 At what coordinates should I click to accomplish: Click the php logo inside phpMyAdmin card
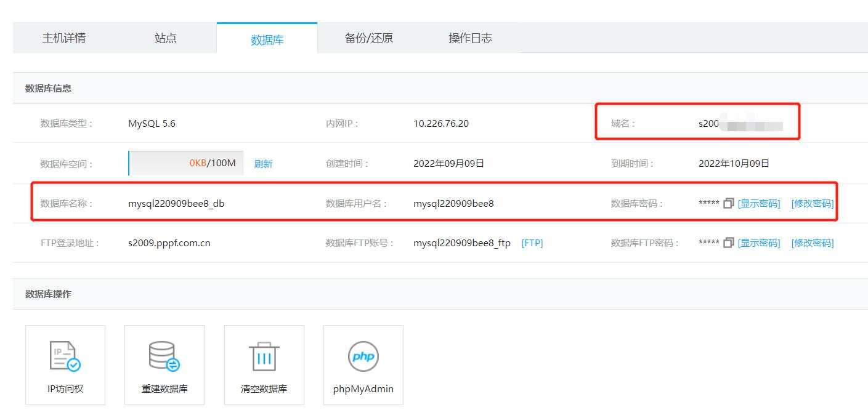tap(363, 356)
